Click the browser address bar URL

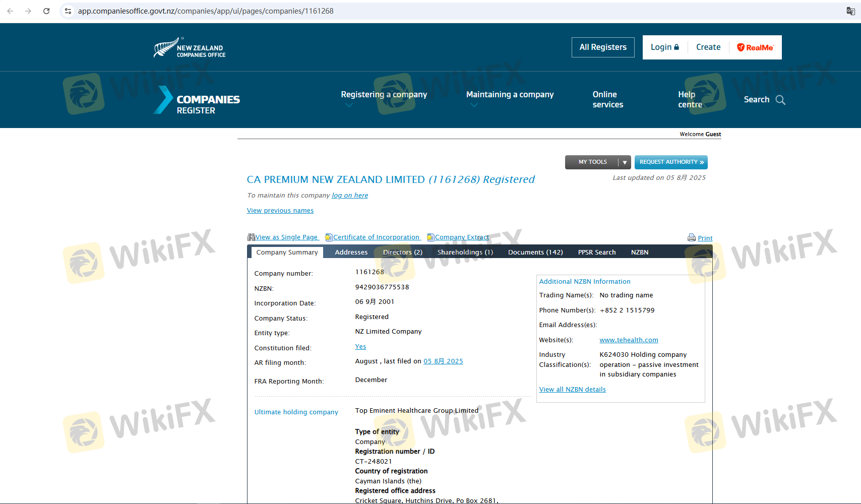(206, 11)
